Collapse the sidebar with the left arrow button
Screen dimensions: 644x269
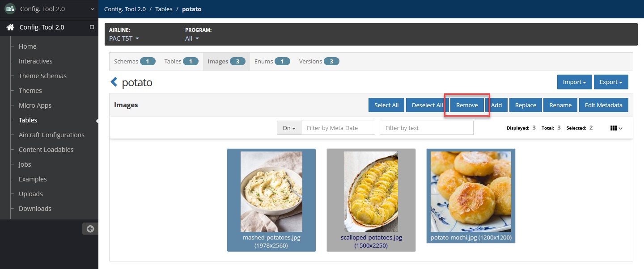90,229
